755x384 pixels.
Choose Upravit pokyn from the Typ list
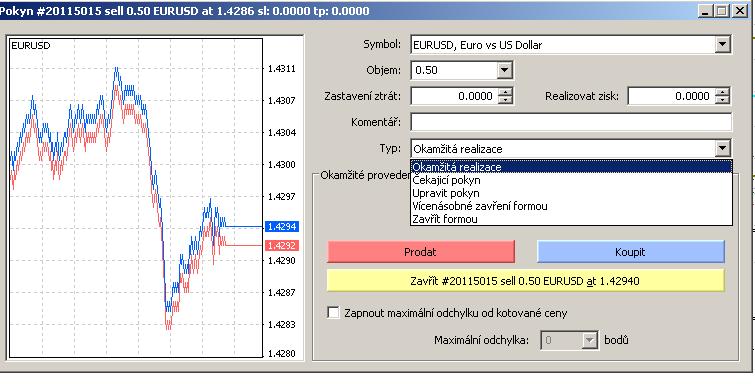[571, 193]
